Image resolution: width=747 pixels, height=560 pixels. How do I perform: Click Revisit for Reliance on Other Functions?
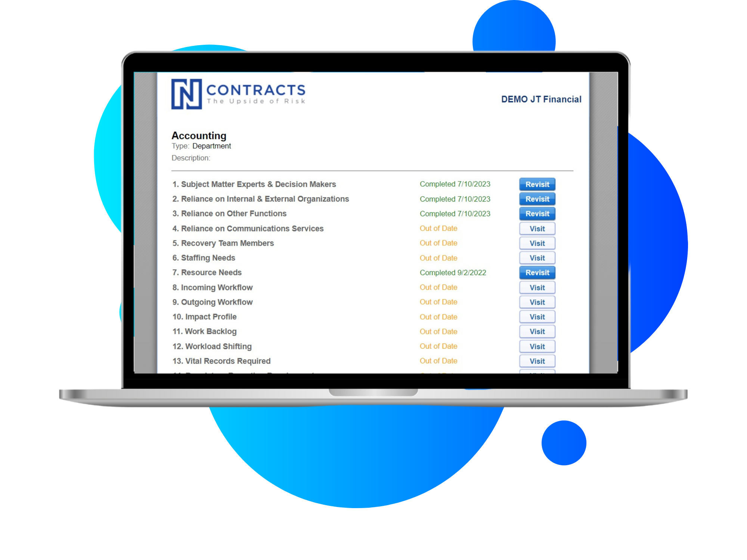pyautogui.click(x=536, y=213)
